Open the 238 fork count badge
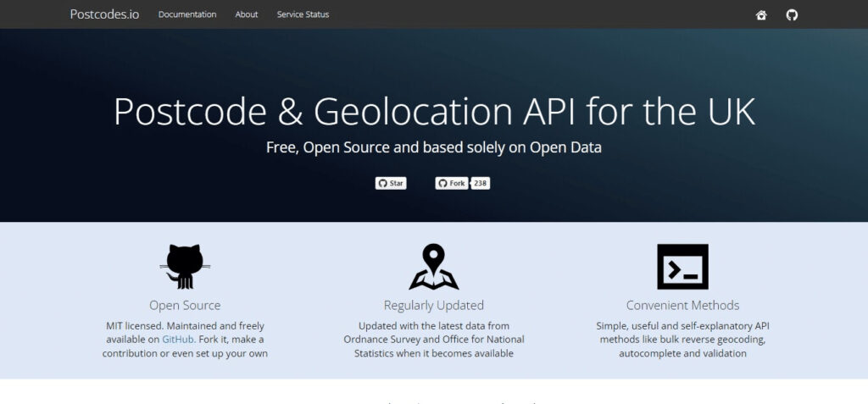The height and width of the screenshot is (404, 868). [x=481, y=183]
